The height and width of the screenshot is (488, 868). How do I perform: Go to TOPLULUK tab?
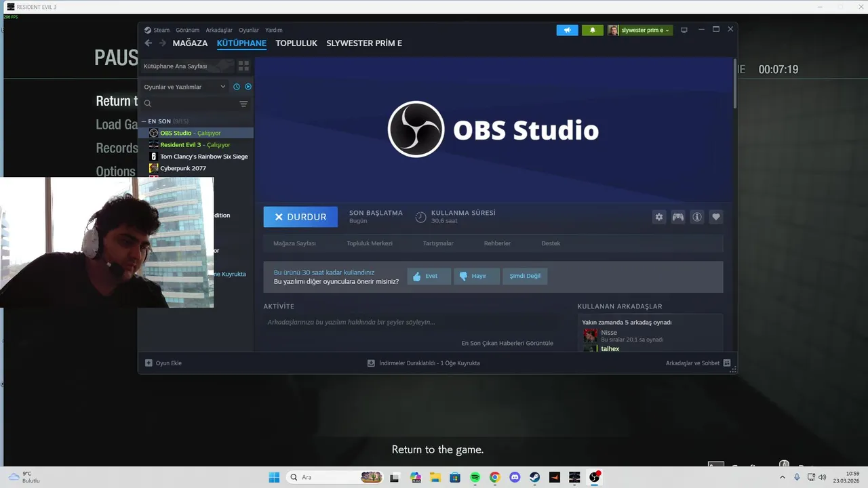click(296, 43)
